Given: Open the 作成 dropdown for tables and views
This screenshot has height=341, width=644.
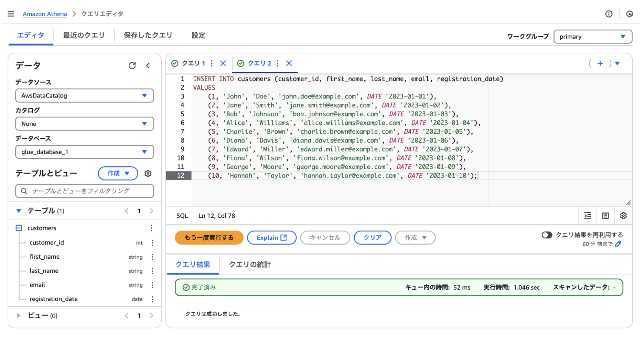Looking at the screenshot, I should pyautogui.click(x=118, y=173).
